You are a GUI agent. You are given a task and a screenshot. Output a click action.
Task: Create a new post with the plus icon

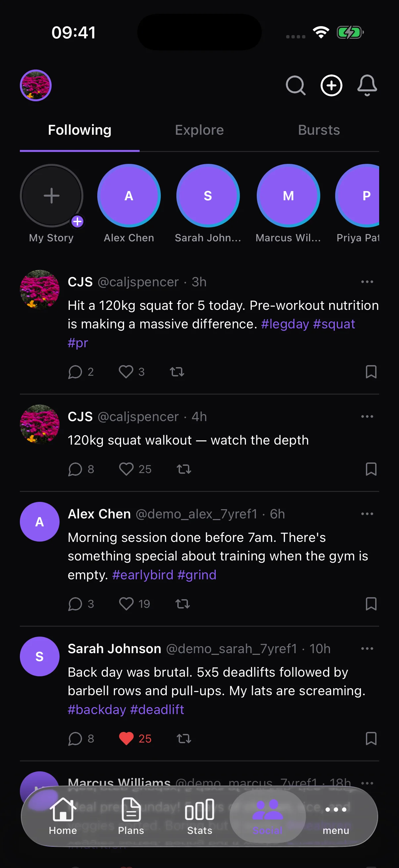coord(331,85)
